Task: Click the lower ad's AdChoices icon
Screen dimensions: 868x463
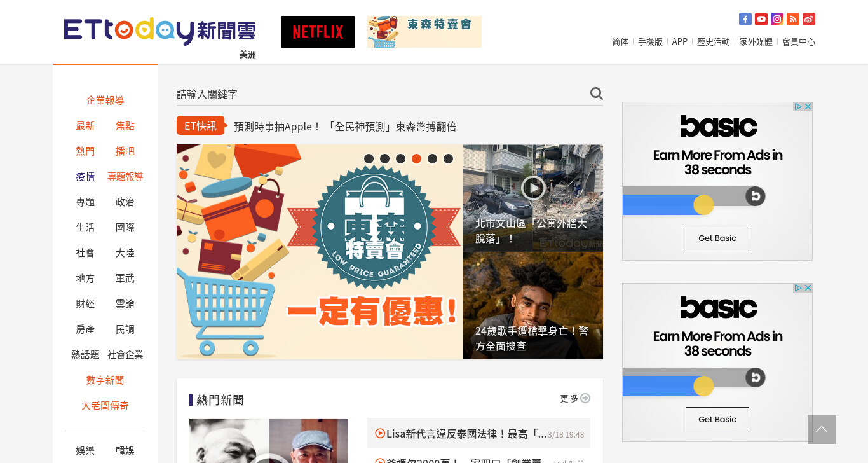Action: pyautogui.click(x=798, y=288)
